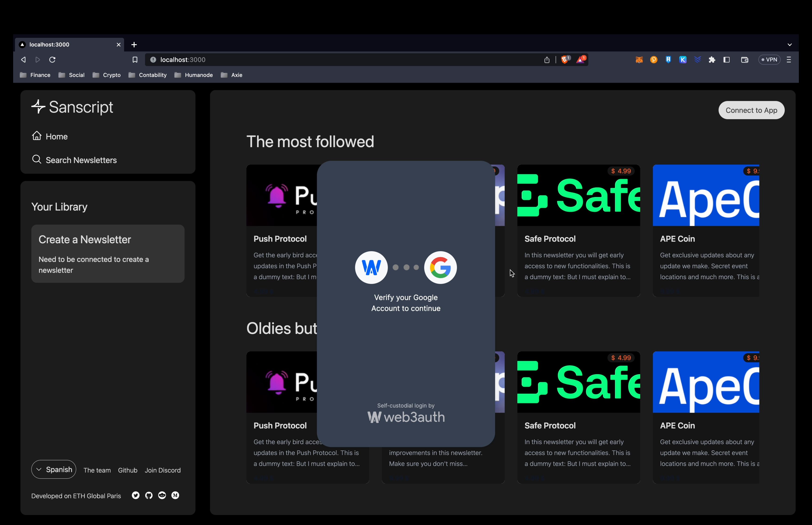Screen dimensions: 812x525
Task: Open the Medium footer icon
Action: pos(175,495)
